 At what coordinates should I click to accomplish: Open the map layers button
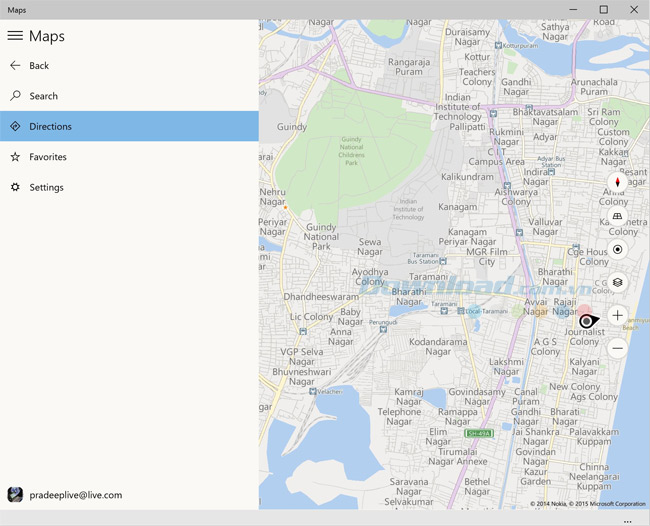coord(617,283)
